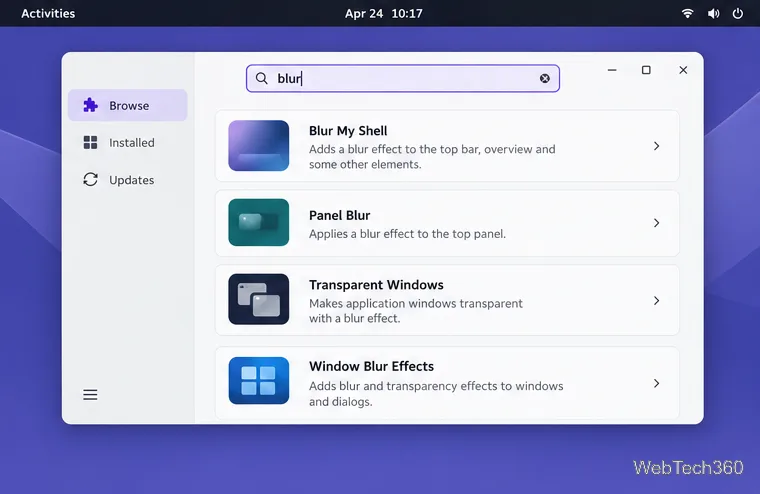Screen dimensions: 760x494
Task: Click the power icon in top bar
Action: point(738,13)
